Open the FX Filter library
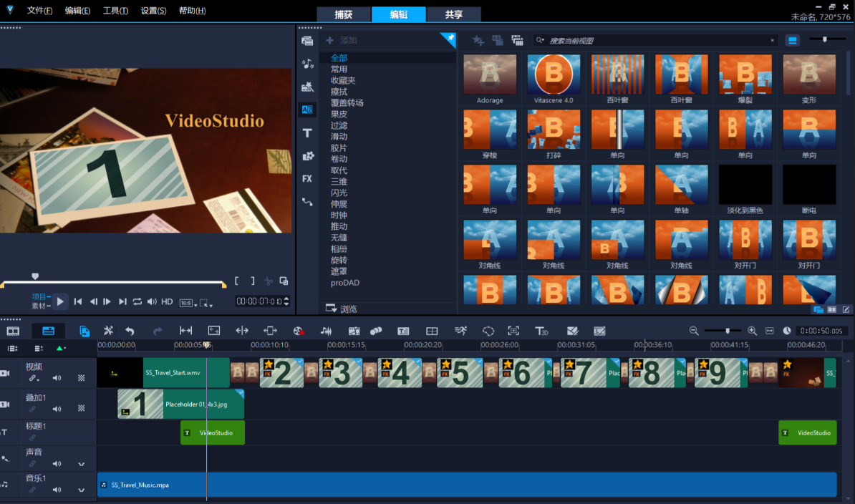 (307, 179)
